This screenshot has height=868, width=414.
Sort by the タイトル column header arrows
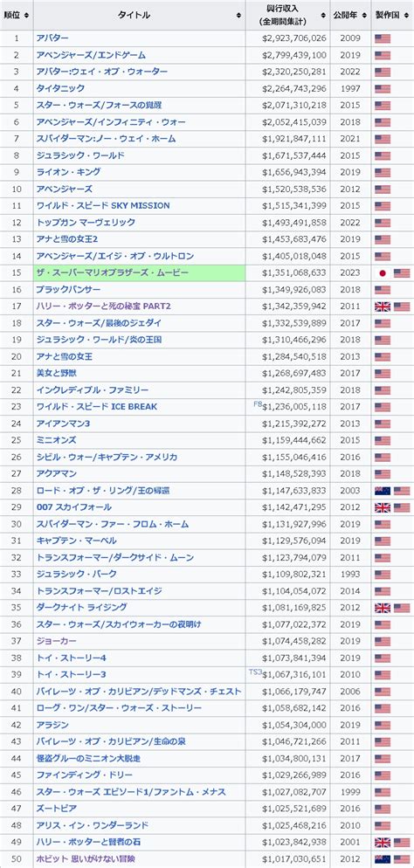click(x=239, y=15)
